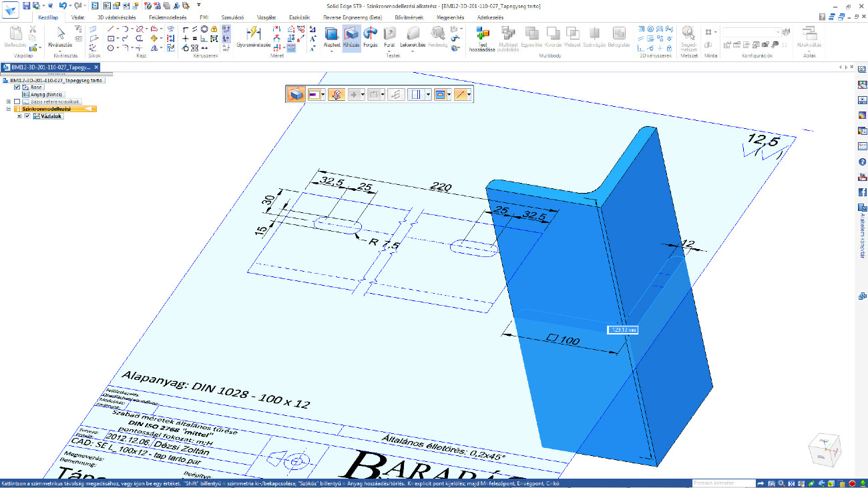
Task: Toggle the Base checkbox in tree
Action: coord(17,87)
